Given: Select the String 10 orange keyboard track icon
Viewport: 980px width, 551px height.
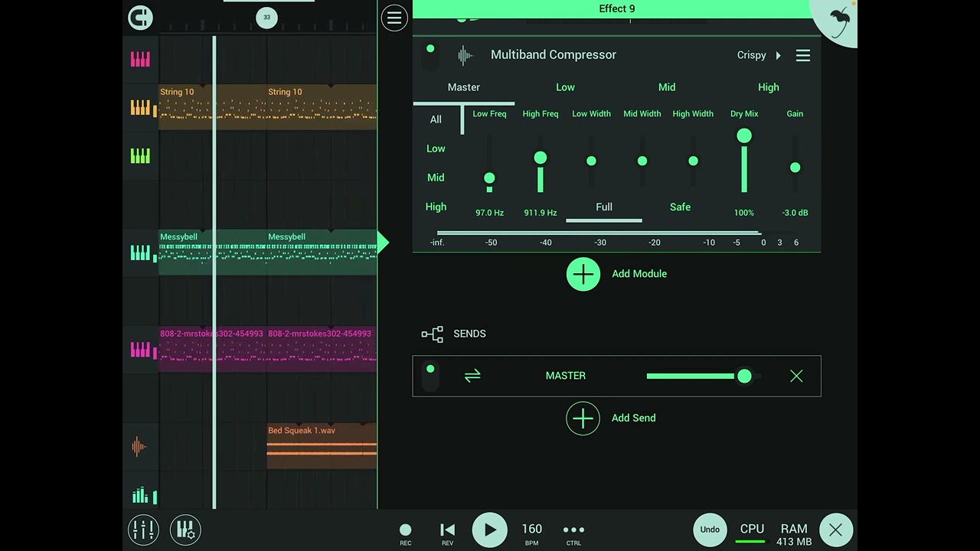Looking at the screenshot, I should tap(141, 108).
